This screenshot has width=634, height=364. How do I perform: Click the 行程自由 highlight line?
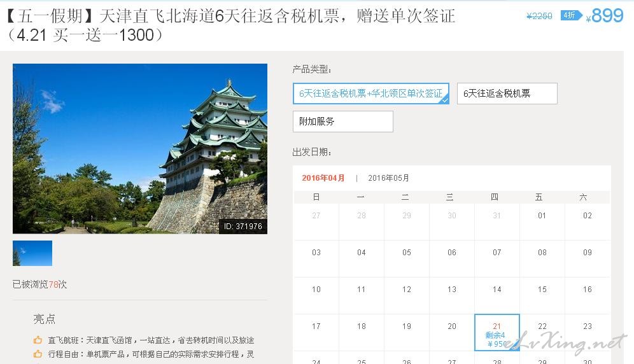[x=151, y=354]
